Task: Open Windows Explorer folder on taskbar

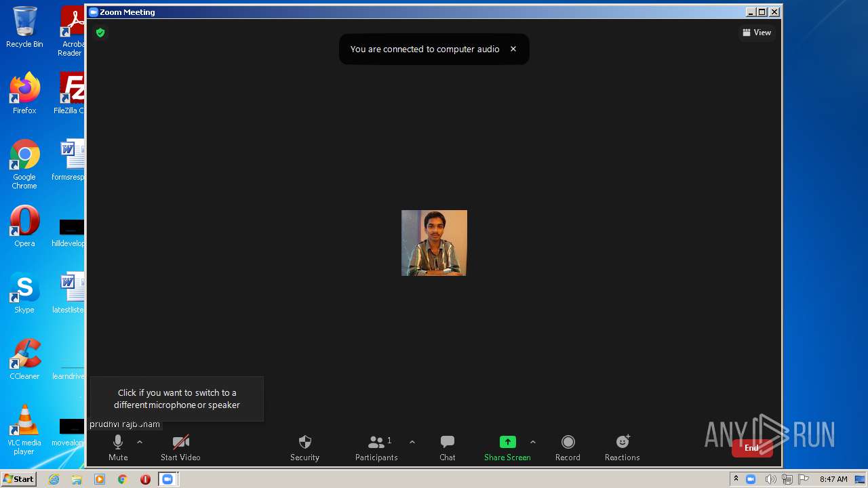Action: pyautogui.click(x=77, y=479)
